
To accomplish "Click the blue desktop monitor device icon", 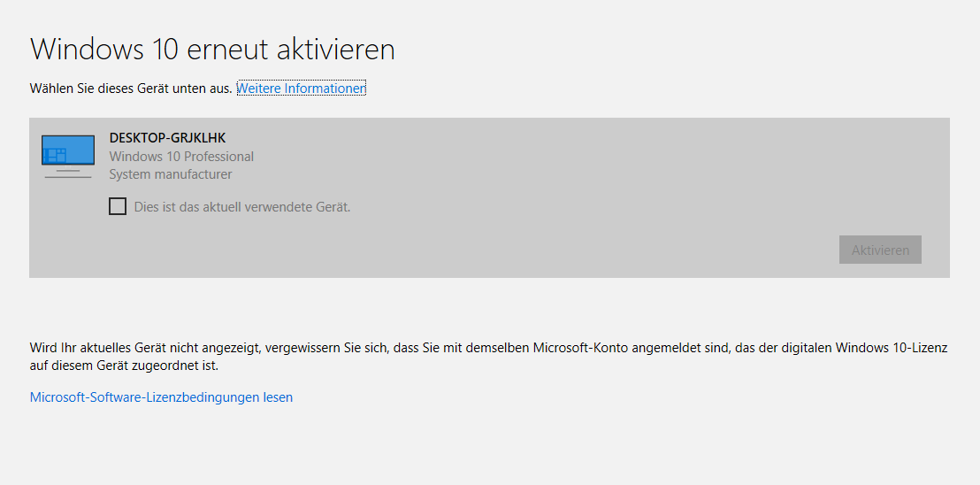I will [x=68, y=157].
